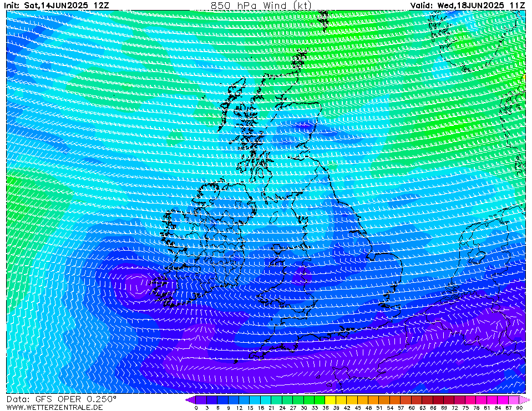
Task: Click the legend value '72'
Action: coord(454,408)
